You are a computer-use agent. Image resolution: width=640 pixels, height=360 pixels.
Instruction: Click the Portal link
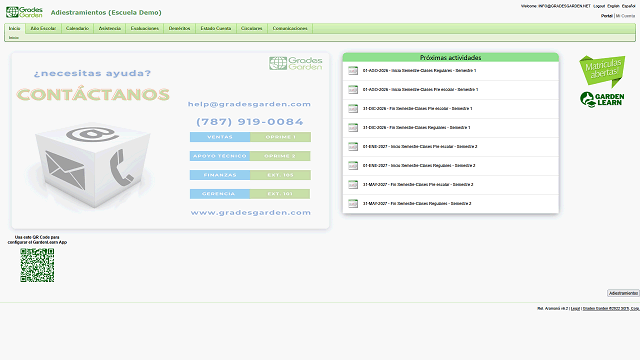pos(607,16)
